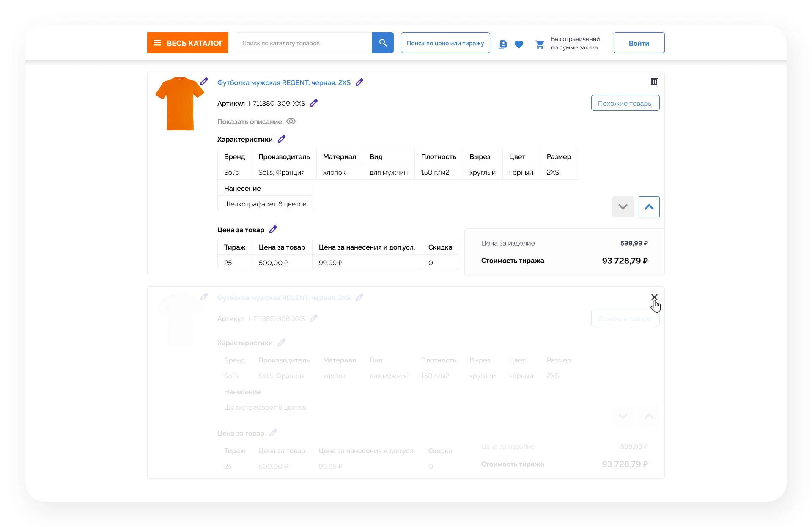Select 150 г/м2 density cell first card
The width and height of the screenshot is (812, 527).
point(439,172)
